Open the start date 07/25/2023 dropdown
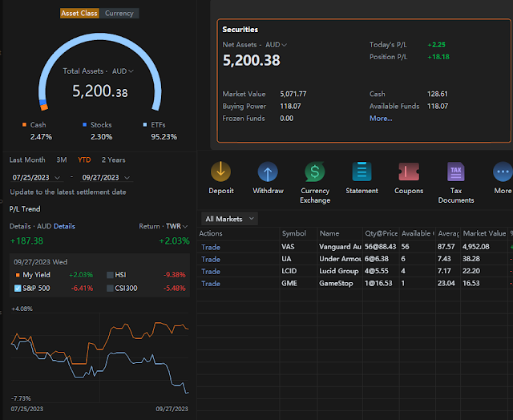 36,178
